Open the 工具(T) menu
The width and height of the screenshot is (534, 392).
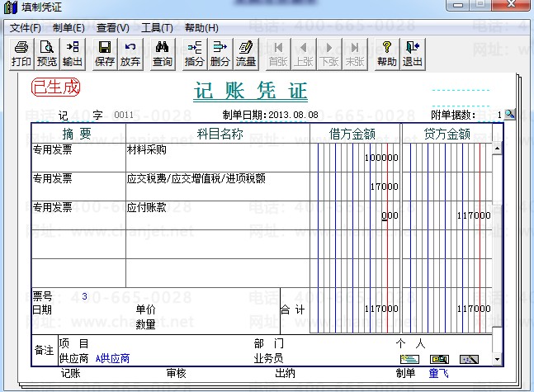pos(157,28)
